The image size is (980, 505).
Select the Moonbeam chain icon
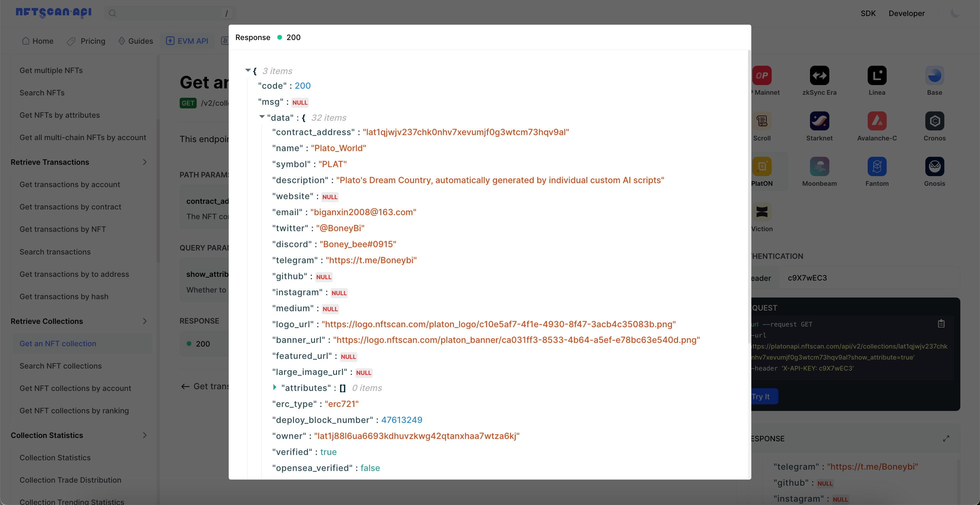[819, 166]
